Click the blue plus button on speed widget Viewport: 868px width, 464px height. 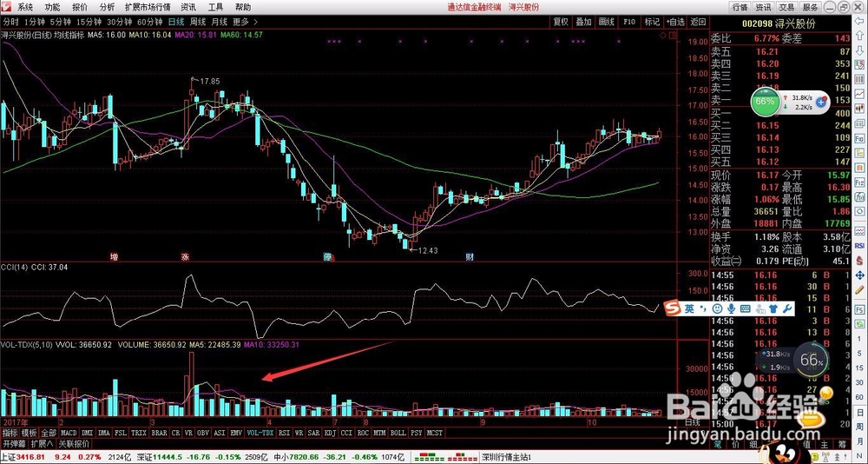(x=821, y=102)
